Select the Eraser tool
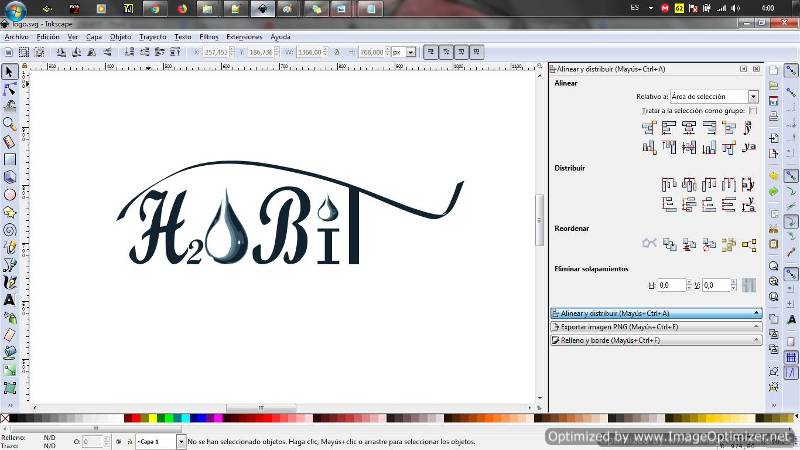 click(x=9, y=335)
